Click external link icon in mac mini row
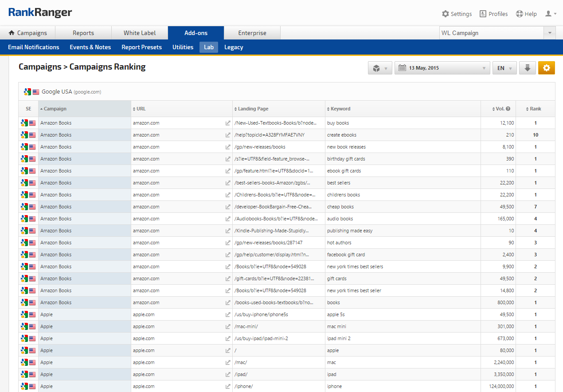Image resolution: width=563 pixels, height=392 pixels. [x=228, y=327]
